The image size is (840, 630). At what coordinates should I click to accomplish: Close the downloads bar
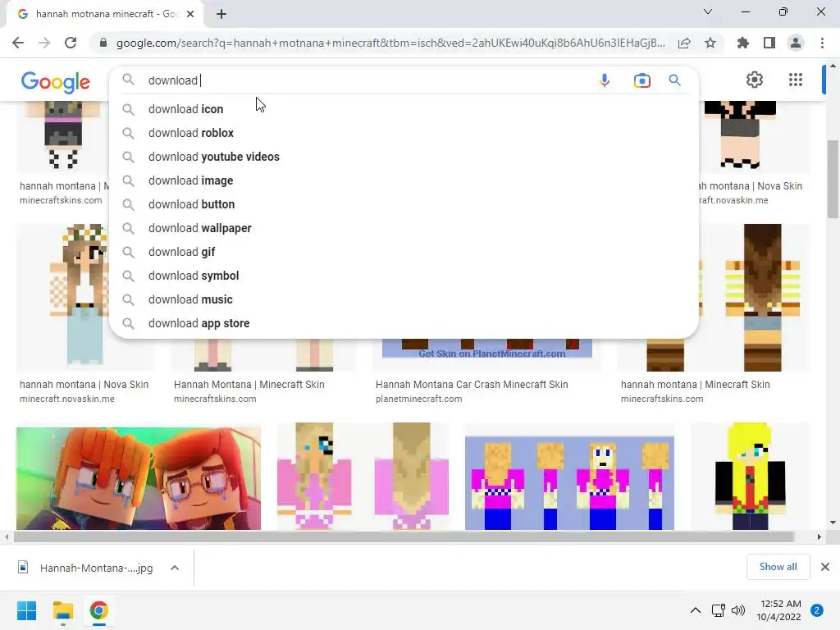click(825, 567)
